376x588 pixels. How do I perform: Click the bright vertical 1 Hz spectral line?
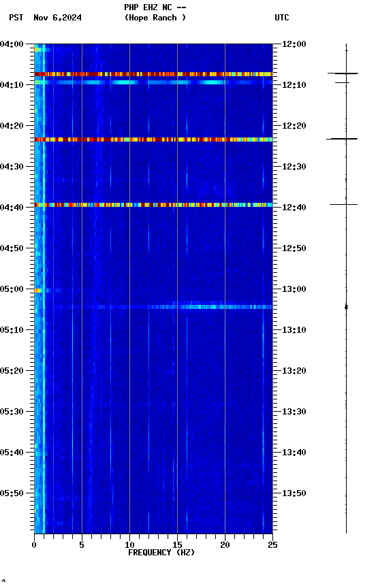[44, 289]
